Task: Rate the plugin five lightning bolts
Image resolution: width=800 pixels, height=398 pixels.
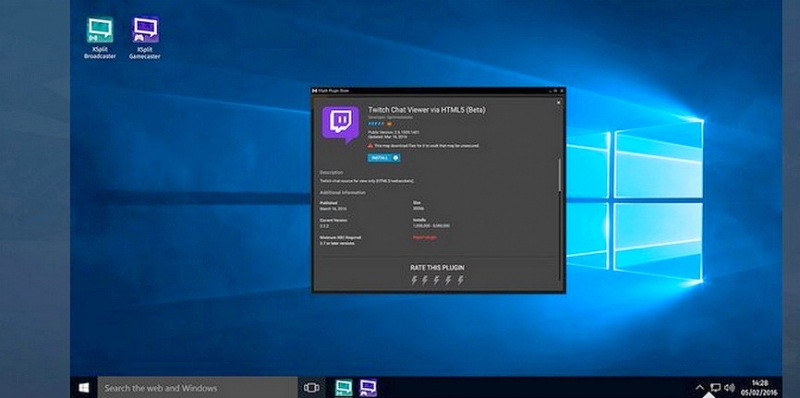Action: [460, 280]
